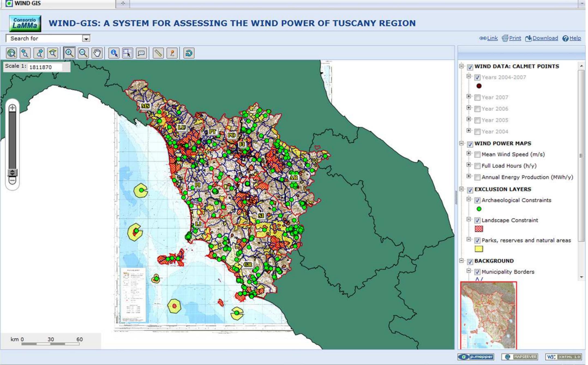
Task: Open a new browser tab
Action: [123, 4]
